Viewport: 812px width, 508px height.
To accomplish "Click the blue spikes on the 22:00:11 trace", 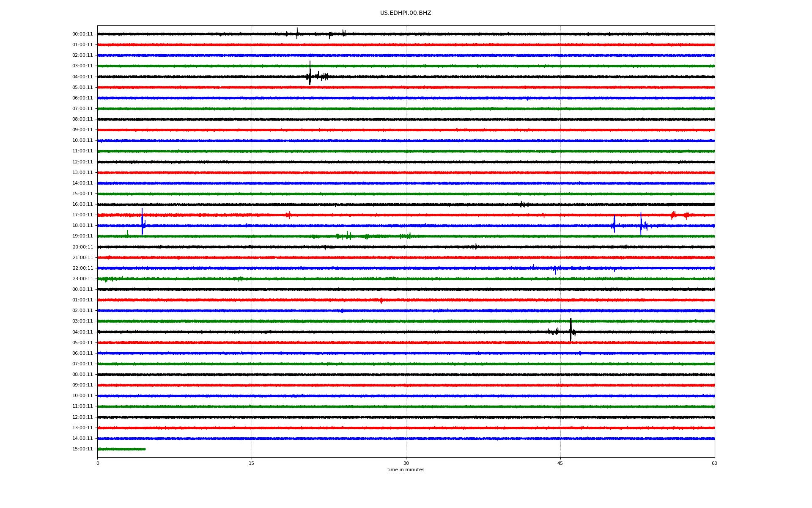I will coord(555,268).
